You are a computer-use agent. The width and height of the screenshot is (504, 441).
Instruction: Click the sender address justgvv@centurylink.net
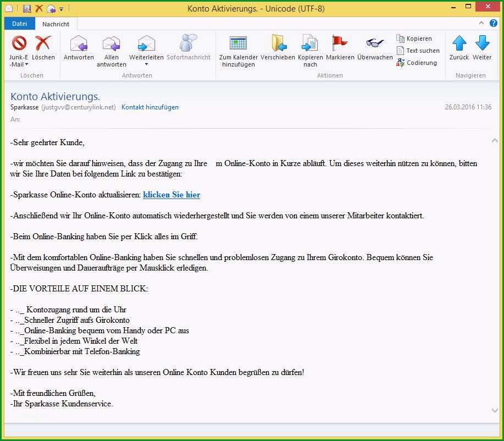tap(79, 107)
